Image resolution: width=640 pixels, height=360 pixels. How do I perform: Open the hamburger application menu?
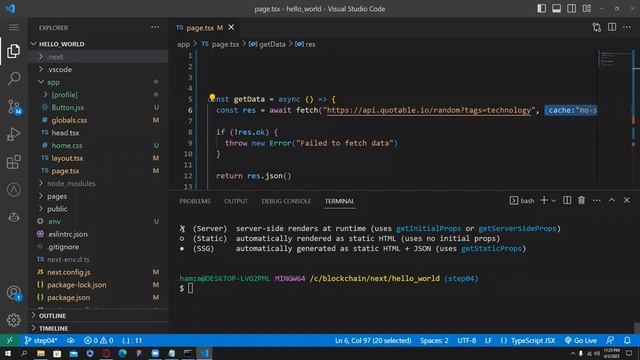(x=13, y=27)
